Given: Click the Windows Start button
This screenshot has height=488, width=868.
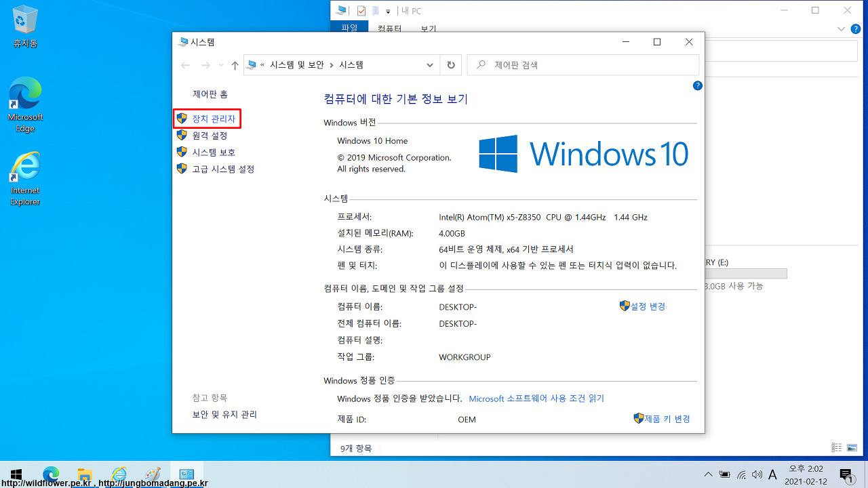Looking at the screenshot, I should click(x=16, y=474).
